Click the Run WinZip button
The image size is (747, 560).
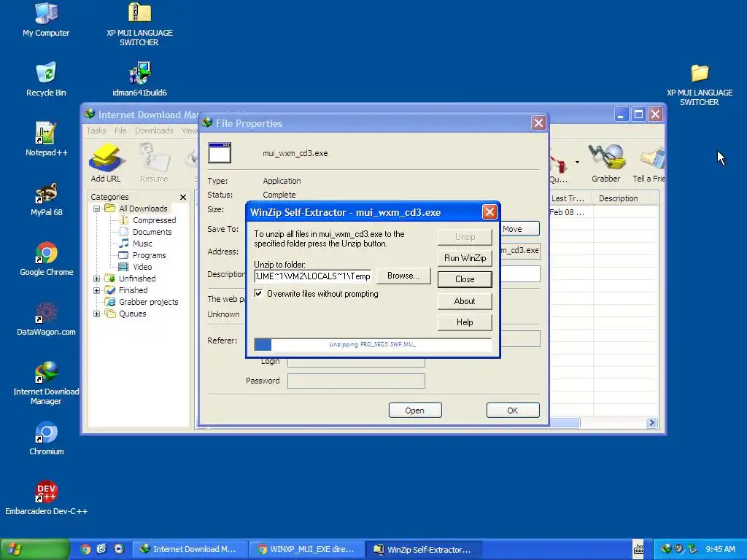tap(465, 258)
